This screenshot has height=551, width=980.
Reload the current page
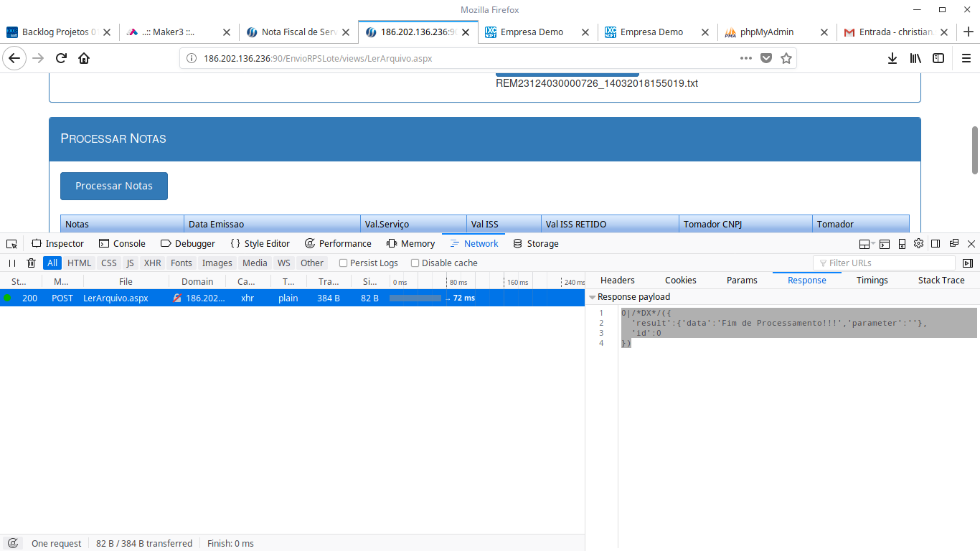tap(61, 58)
